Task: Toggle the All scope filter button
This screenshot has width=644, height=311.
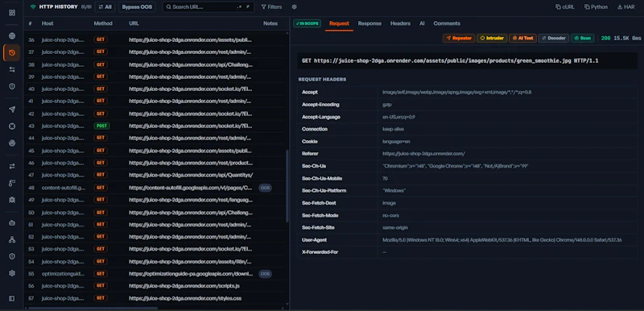Action: pos(105,7)
